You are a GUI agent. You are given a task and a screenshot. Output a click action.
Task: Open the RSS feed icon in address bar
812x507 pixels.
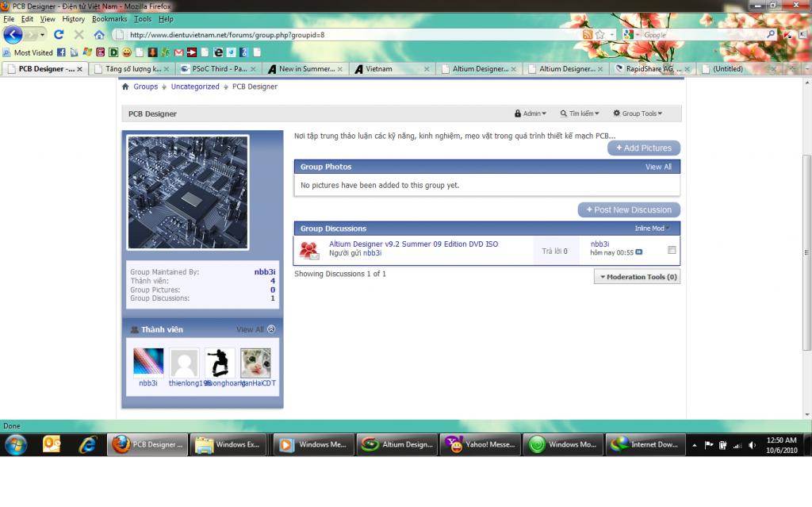[587, 35]
